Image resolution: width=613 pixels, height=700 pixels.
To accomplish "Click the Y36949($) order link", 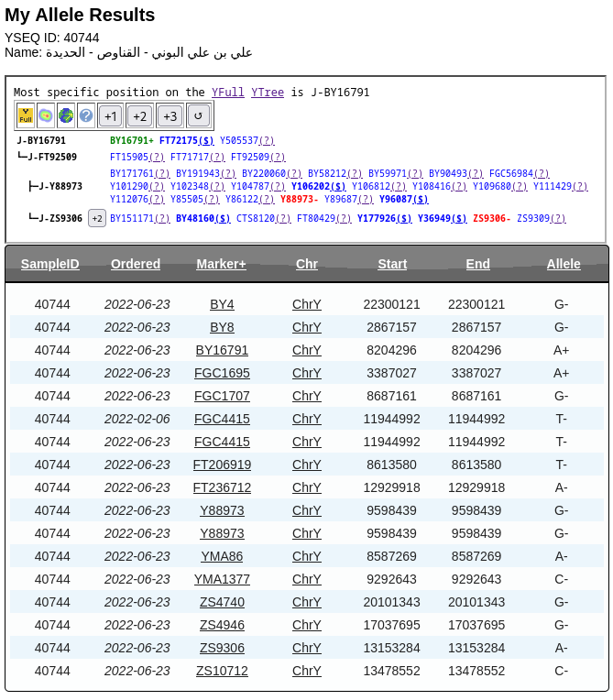I will [442, 218].
